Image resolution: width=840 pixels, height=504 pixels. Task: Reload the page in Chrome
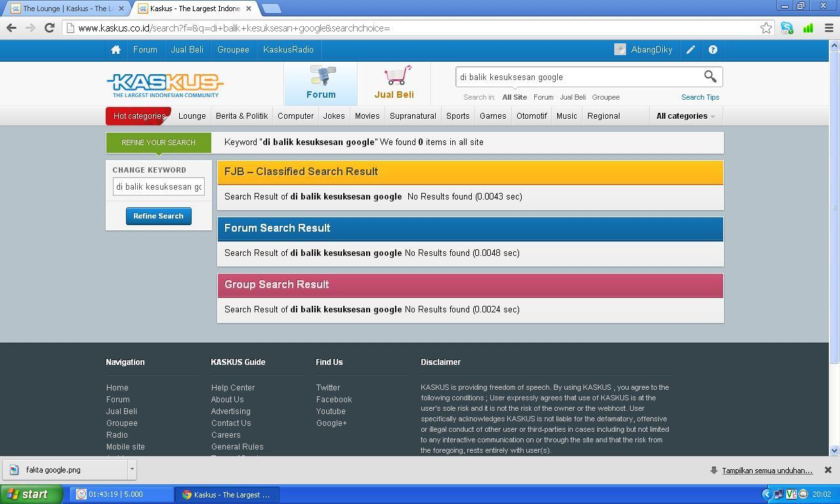[49, 28]
